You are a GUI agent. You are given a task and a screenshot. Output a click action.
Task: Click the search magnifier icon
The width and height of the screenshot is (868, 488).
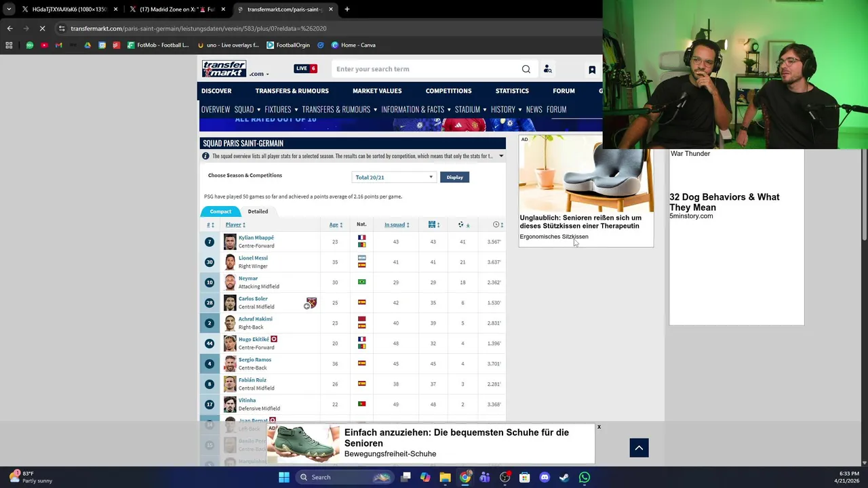coord(526,69)
